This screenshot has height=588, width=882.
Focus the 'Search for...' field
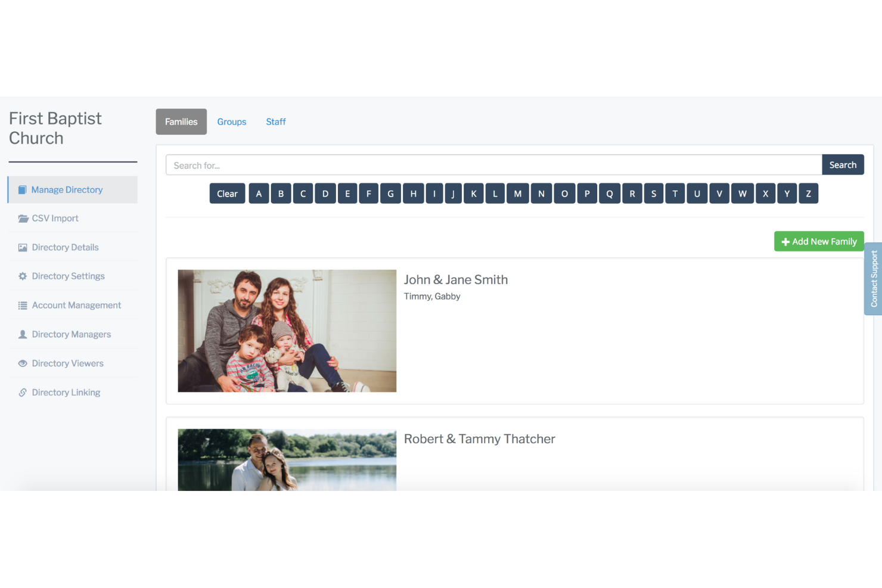point(494,165)
